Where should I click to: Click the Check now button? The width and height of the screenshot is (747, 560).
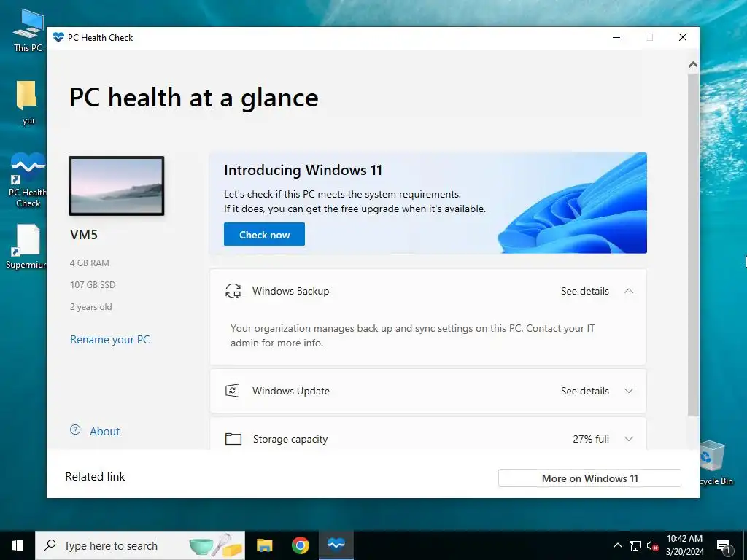264,234
